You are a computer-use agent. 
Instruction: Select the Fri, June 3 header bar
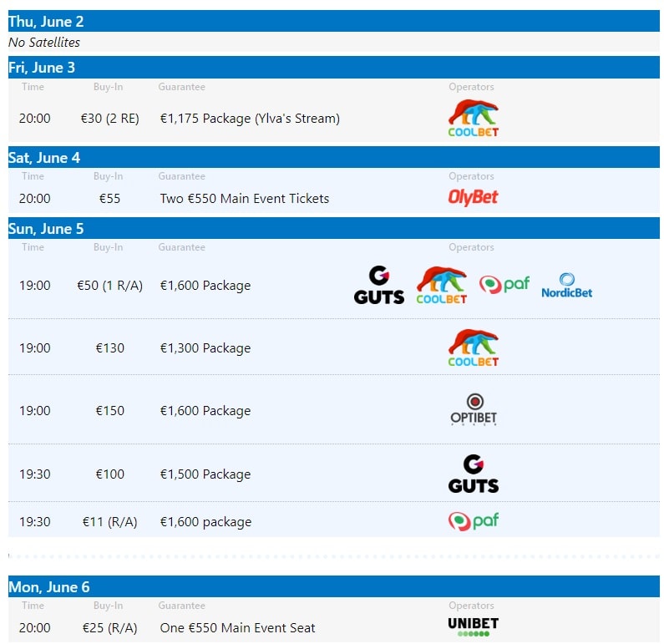[x=334, y=68]
